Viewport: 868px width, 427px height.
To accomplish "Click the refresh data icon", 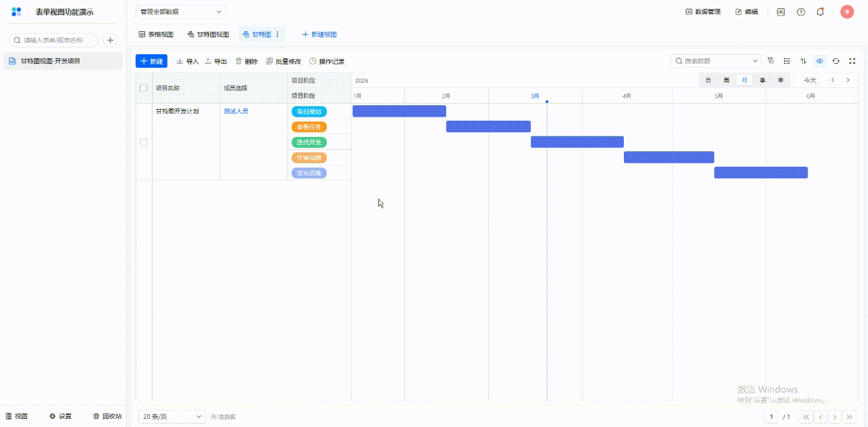I will tap(836, 61).
